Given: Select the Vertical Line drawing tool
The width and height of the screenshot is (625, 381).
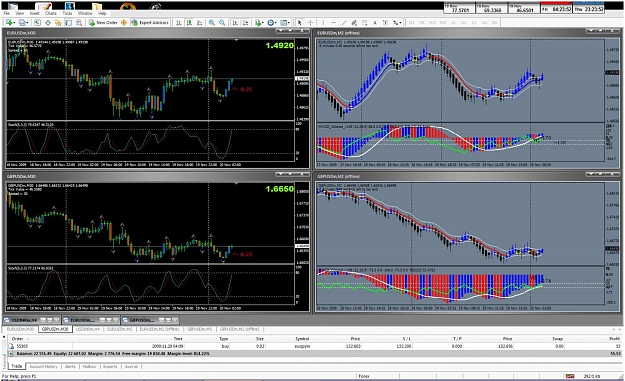Looking at the screenshot, I should click(323, 23).
